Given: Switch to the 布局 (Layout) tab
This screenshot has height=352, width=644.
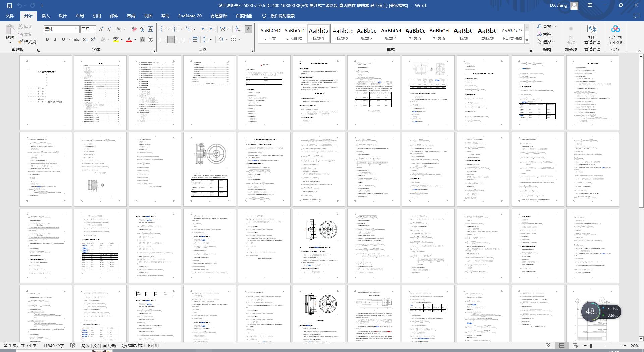Looking at the screenshot, I should click(x=79, y=16).
